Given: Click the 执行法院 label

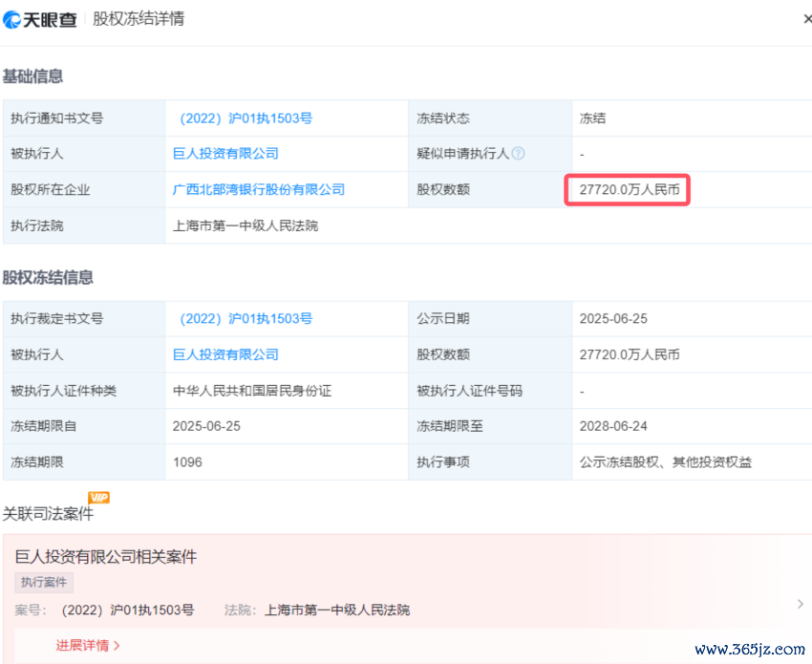Looking at the screenshot, I should (37, 225).
